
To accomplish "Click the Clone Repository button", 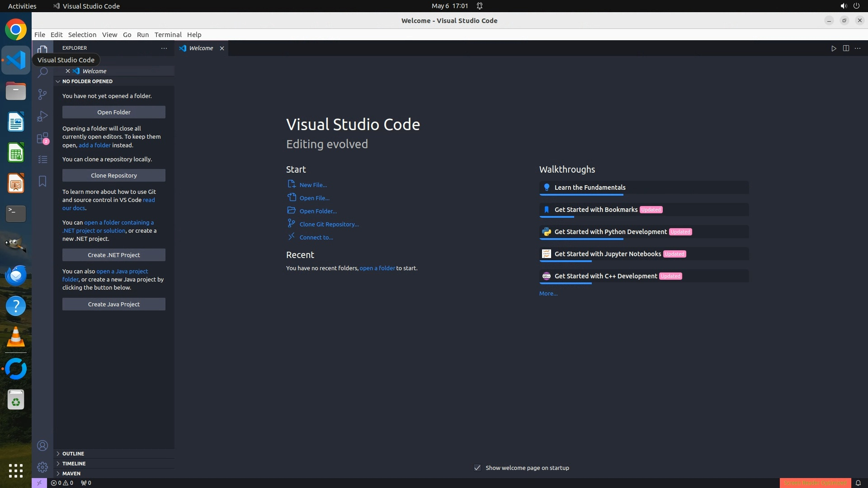I will [x=114, y=175].
